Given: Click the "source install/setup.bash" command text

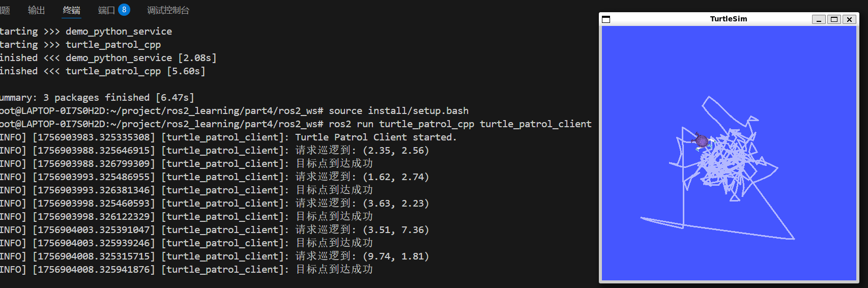Looking at the screenshot, I should point(398,111).
